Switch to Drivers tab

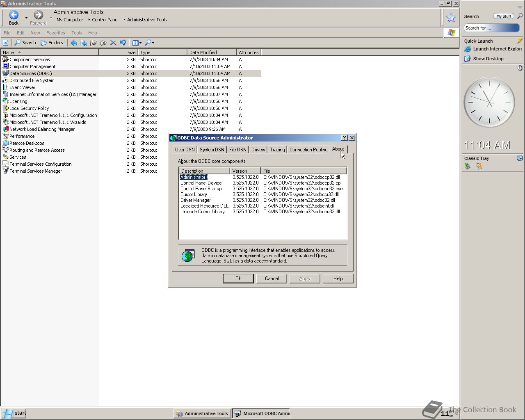[258, 150]
